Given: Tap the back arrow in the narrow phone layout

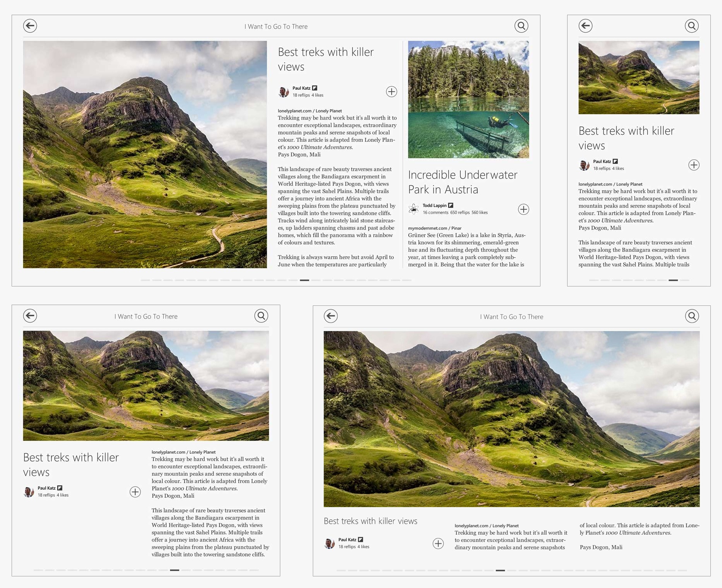Looking at the screenshot, I should (x=585, y=26).
